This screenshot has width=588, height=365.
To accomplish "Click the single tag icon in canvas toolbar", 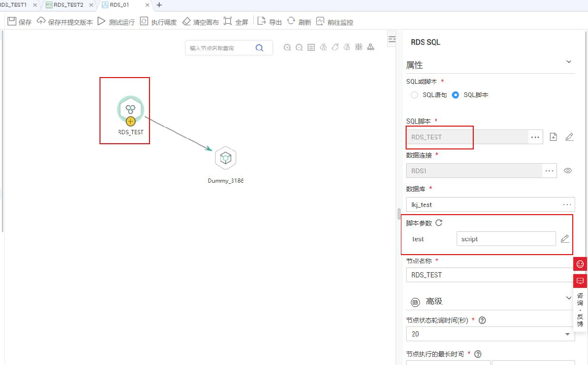I will pyautogui.click(x=335, y=47).
